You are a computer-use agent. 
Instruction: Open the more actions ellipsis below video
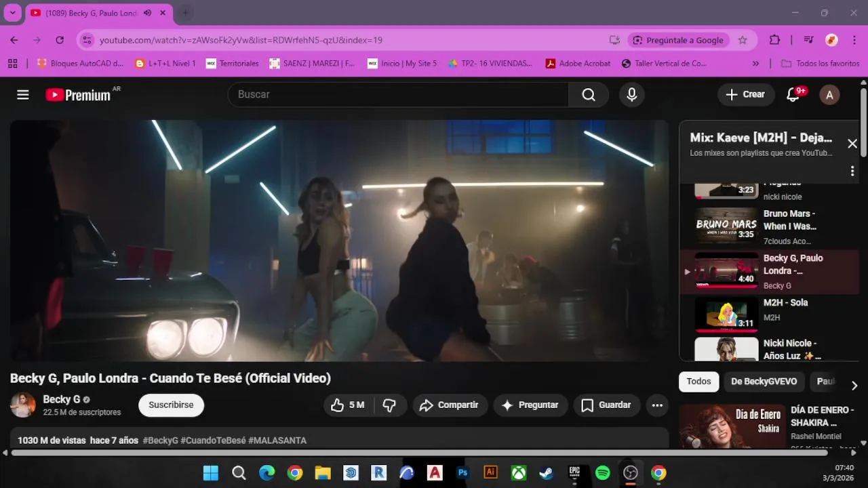[657, 405]
